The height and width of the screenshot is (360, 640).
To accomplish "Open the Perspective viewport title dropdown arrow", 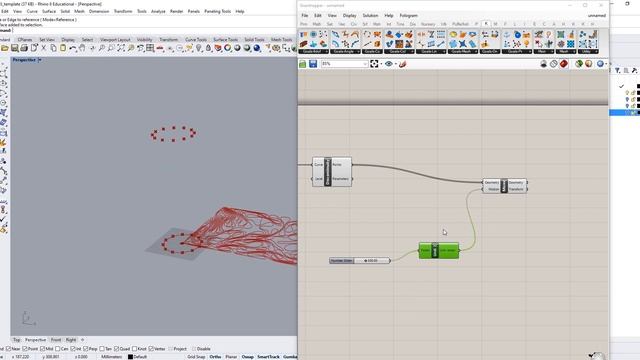I will (x=40, y=60).
